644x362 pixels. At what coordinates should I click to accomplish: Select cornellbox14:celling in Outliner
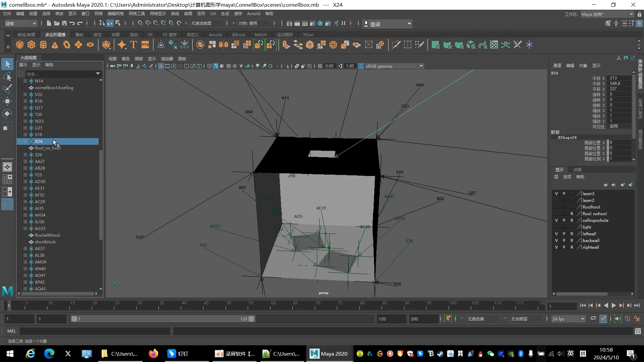pyautogui.click(x=54, y=87)
